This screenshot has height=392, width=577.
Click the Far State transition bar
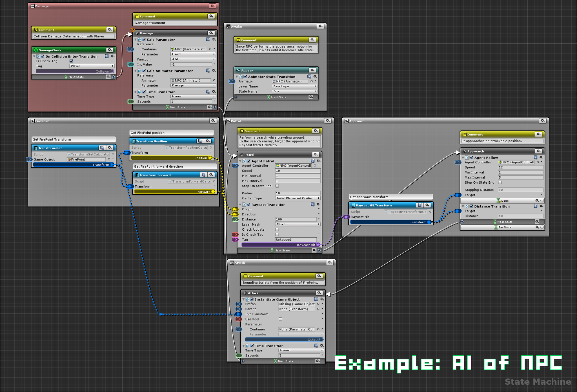[505, 227]
